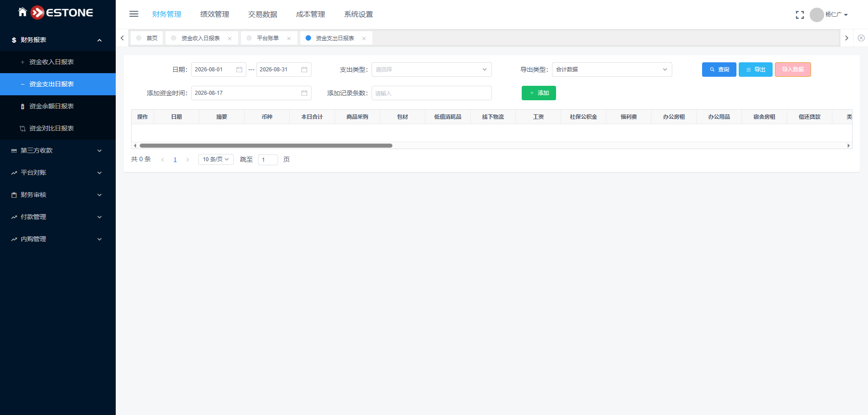Click the 添加资金时间 field 2026-08-17
868x415 pixels.
[251, 93]
